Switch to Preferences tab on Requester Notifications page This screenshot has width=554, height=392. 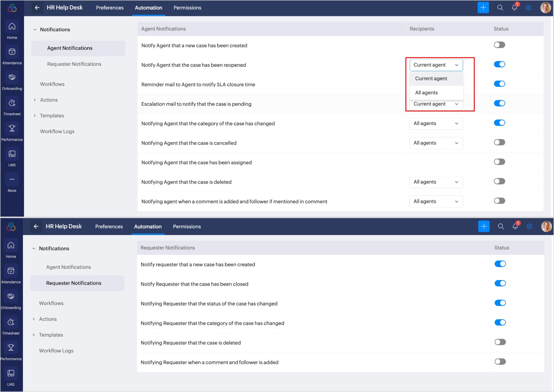pyautogui.click(x=109, y=227)
